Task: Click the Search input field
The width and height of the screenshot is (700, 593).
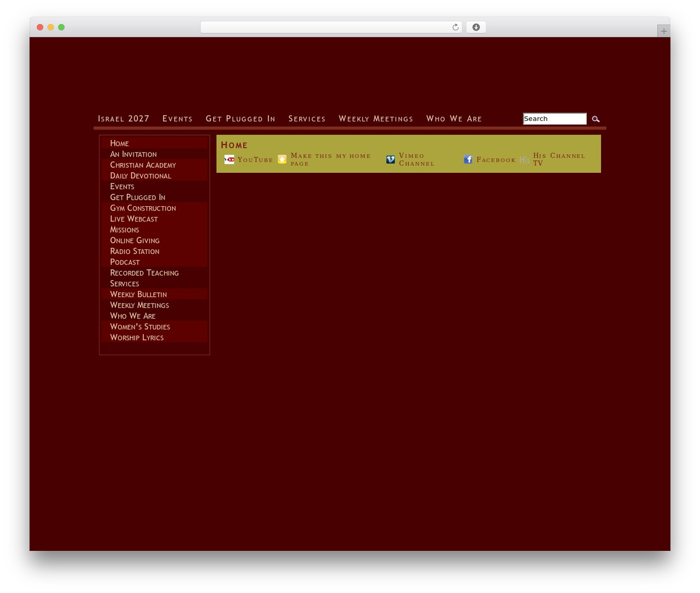Action: (x=555, y=119)
